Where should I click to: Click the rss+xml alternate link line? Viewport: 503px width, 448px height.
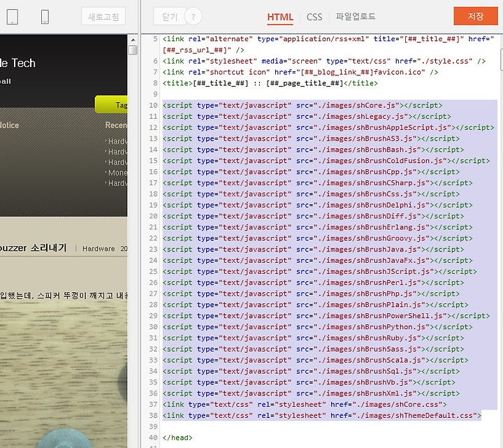328,44
